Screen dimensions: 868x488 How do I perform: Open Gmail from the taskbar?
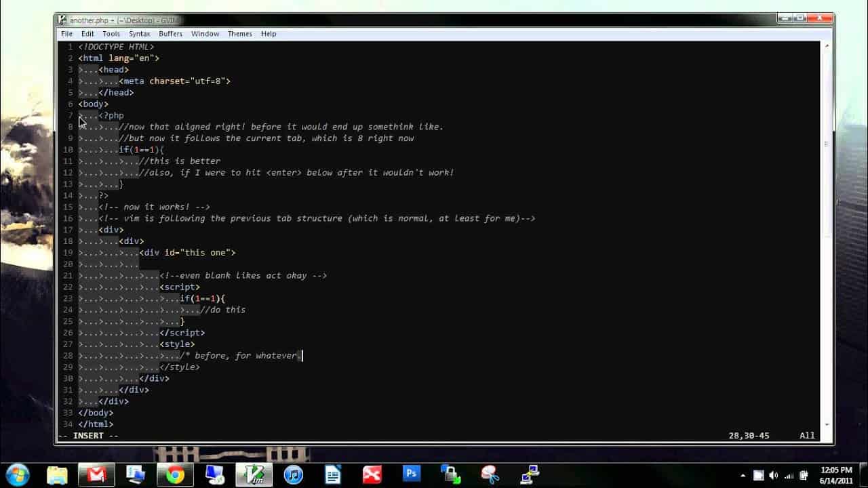click(x=96, y=475)
